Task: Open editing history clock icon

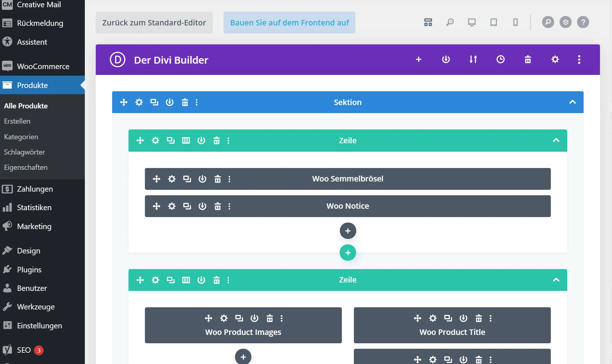Action: pos(501,59)
